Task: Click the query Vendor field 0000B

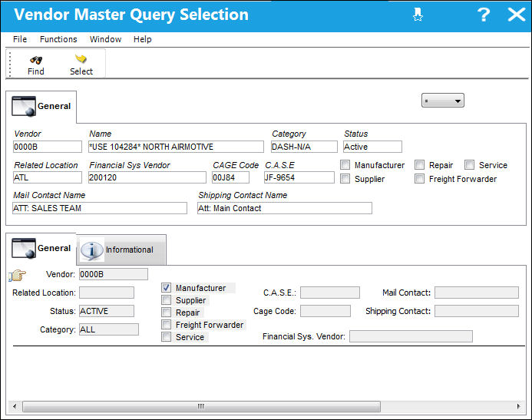Action: [114, 274]
